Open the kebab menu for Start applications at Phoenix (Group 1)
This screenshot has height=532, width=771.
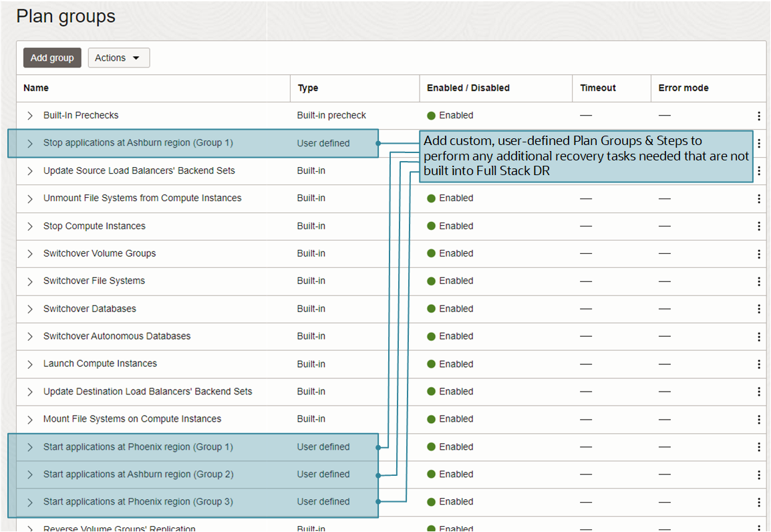(759, 446)
